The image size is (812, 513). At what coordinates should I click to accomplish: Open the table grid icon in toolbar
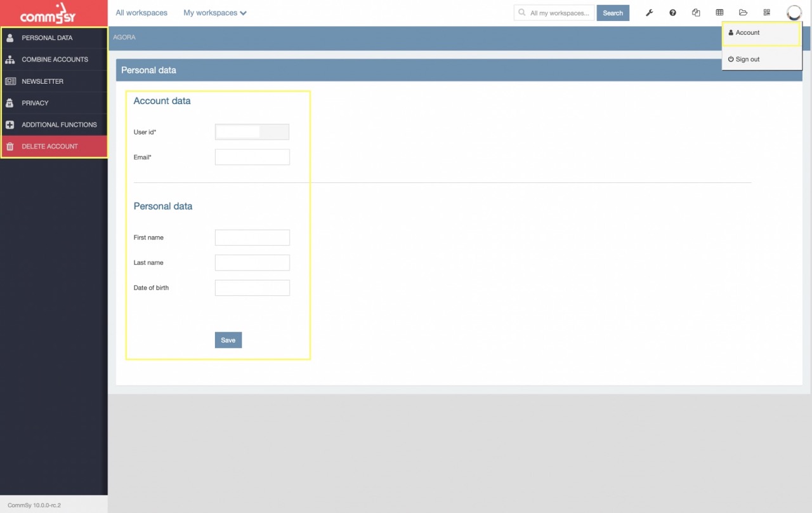tap(719, 13)
